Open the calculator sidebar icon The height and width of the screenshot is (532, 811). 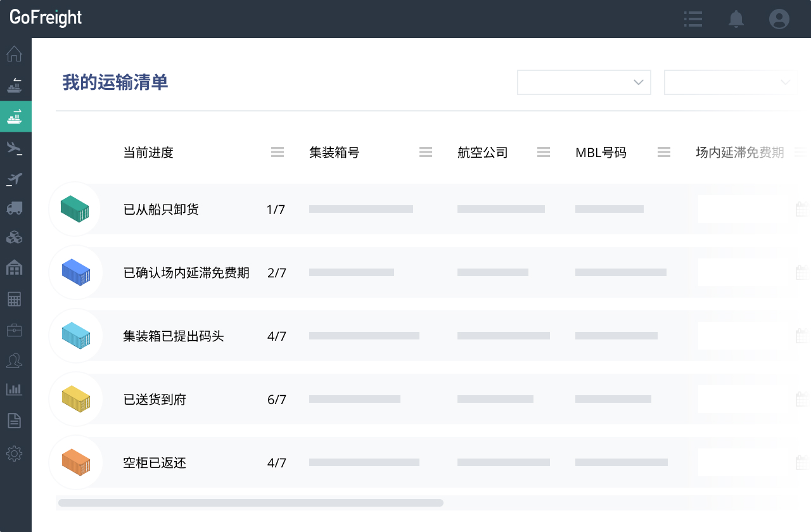click(15, 299)
